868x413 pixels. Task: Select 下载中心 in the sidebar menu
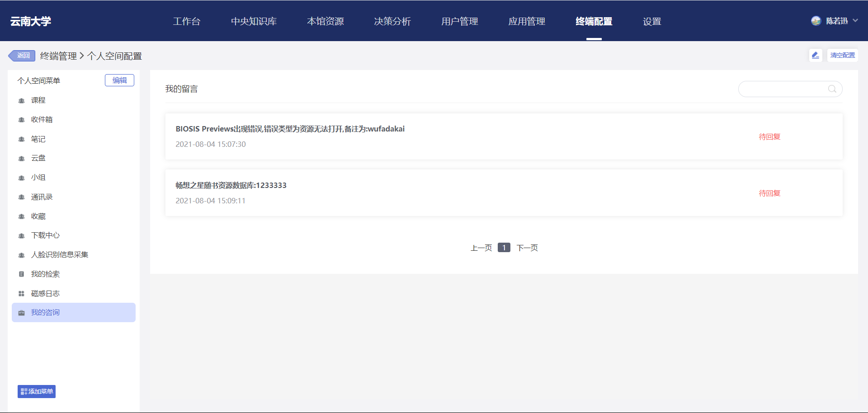(74, 235)
